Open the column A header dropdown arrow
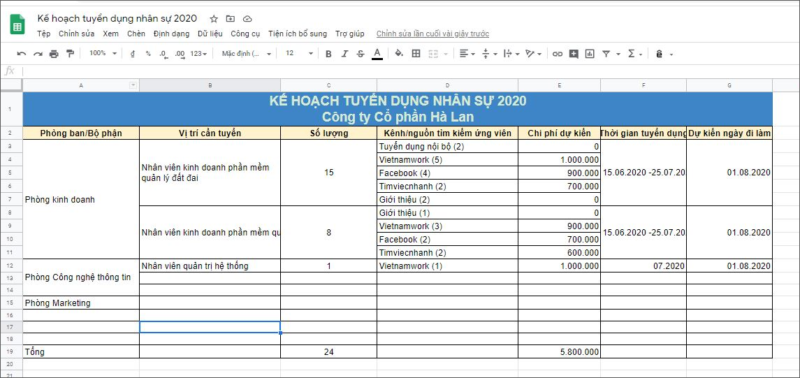The width and height of the screenshot is (800, 378). (133, 85)
